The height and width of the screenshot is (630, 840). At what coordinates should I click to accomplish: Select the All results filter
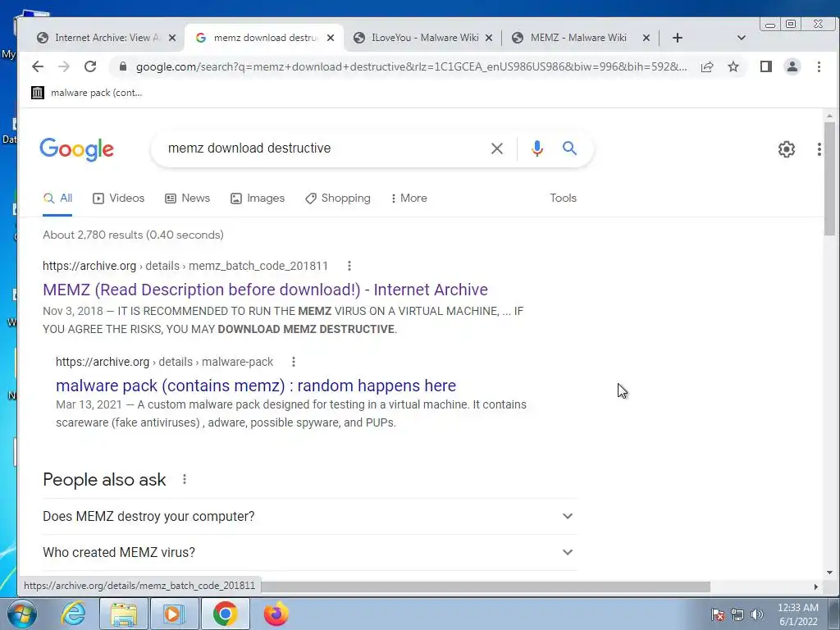(57, 199)
